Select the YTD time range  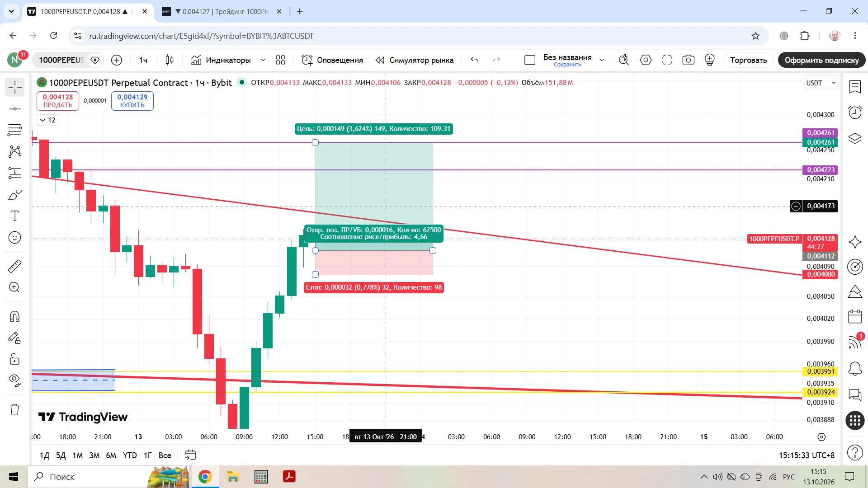130,455
